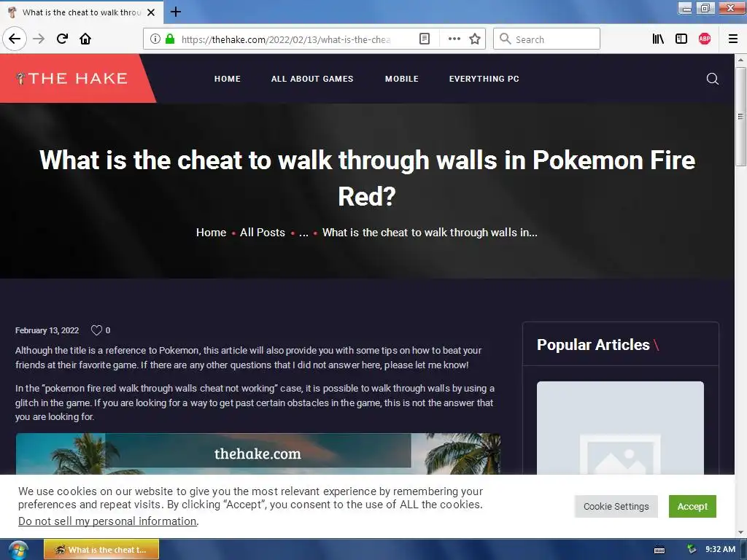Image resolution: width=747 pixels, height=560 pixels.
Task: Like the article with the heart icon
Action: (97, 330)
